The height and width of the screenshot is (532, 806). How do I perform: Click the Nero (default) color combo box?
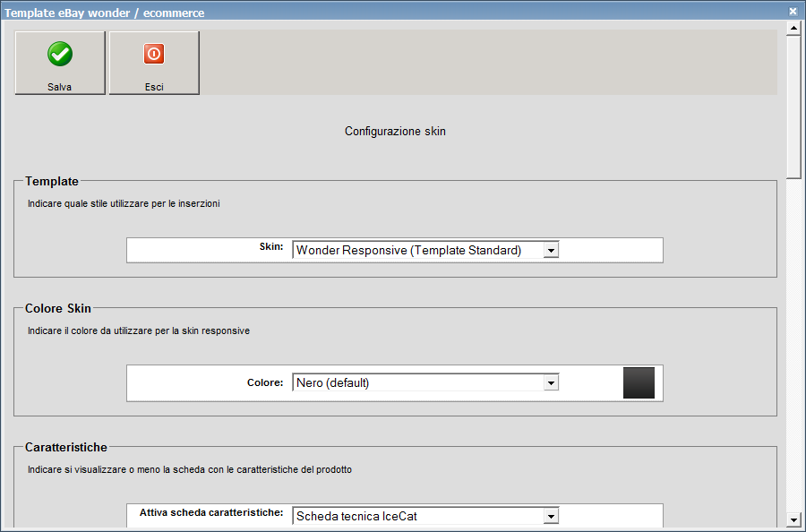425,383
